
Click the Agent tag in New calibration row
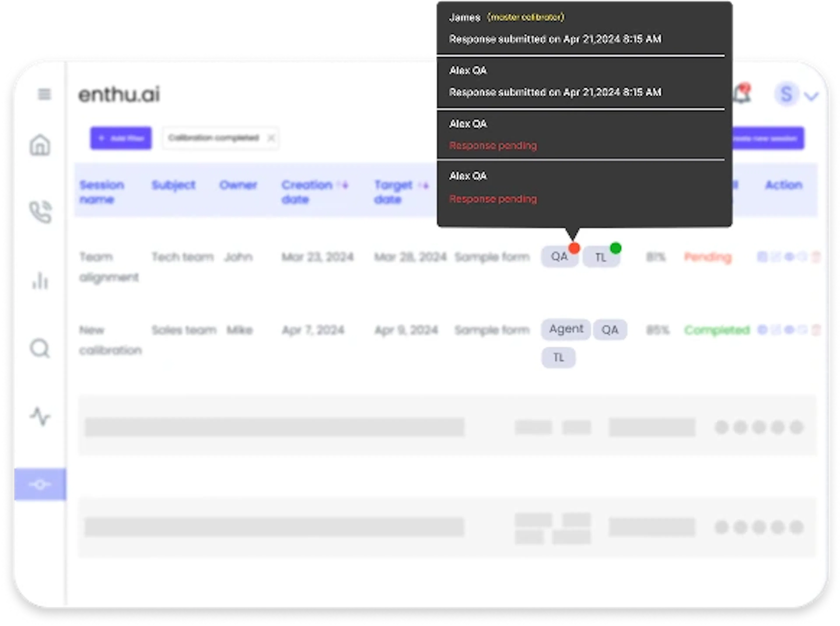tap(566, 329)
